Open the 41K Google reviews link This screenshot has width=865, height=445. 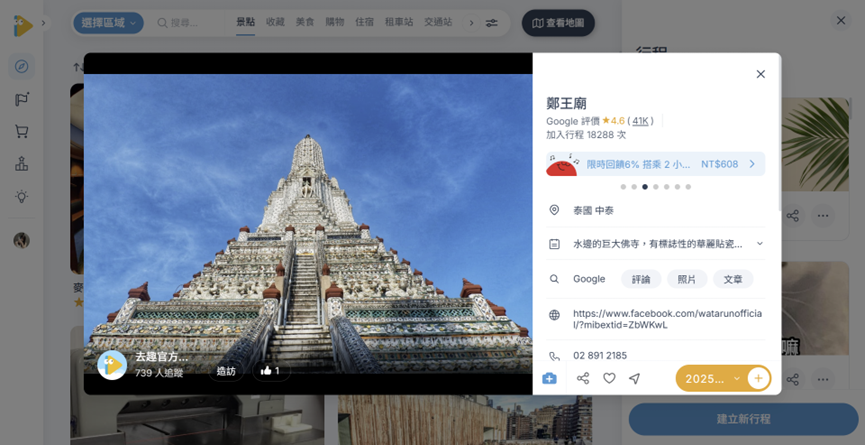point(640,121)
